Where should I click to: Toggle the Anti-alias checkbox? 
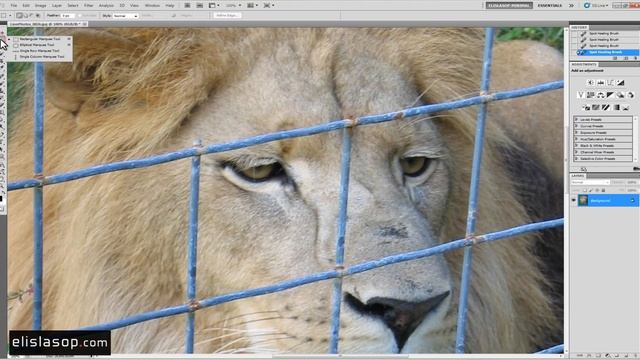point(80,16)
